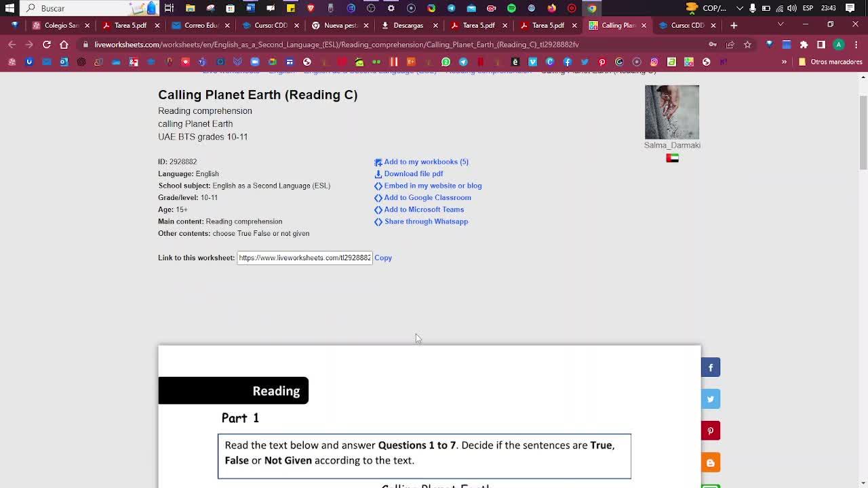
Task: Click the worksheet link URL field
Action: tap(304, 258)
